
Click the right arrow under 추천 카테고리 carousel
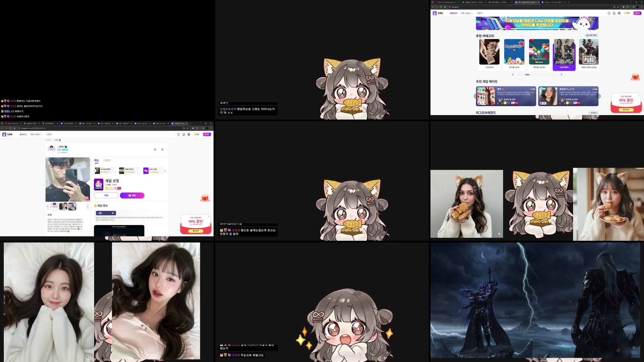pos(561,75)
